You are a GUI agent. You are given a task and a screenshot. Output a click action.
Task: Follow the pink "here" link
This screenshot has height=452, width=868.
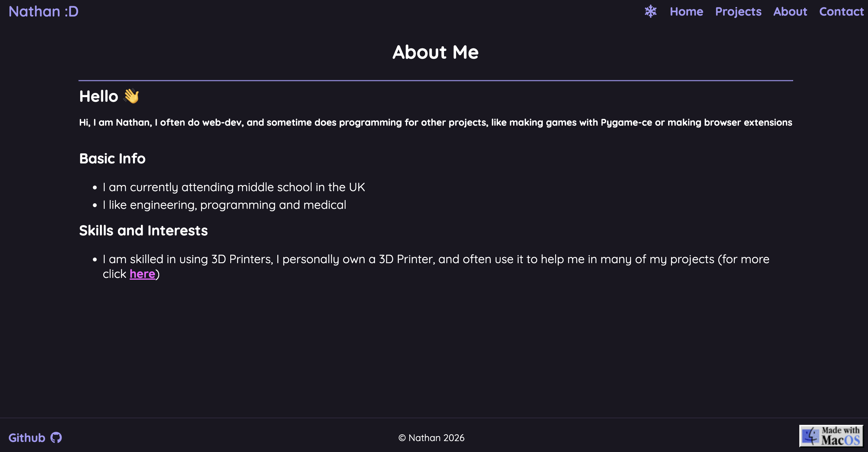click(142, 274)
